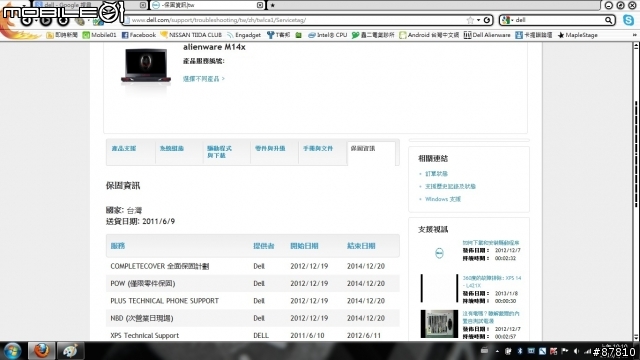Image resolution: width=640 pixels, height=360 pixels.
Task: Open the first support video link dated 2012/12/7
Action: click(491, 243)
